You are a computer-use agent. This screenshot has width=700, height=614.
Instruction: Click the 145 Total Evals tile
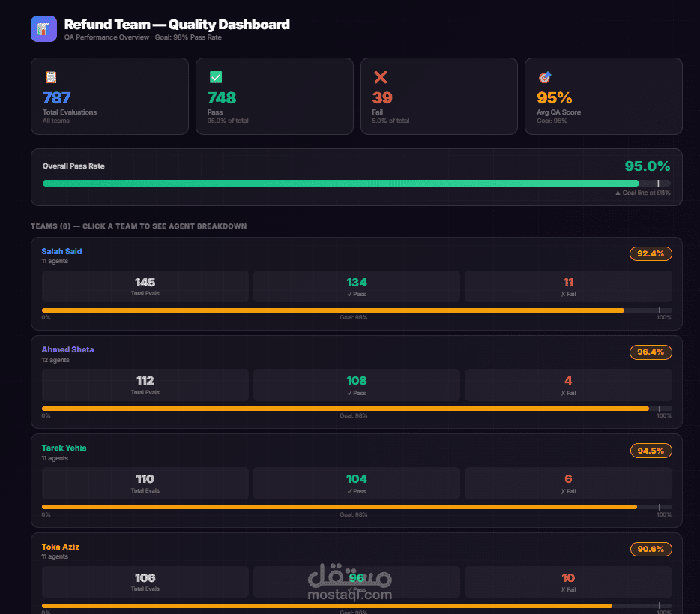145,286
